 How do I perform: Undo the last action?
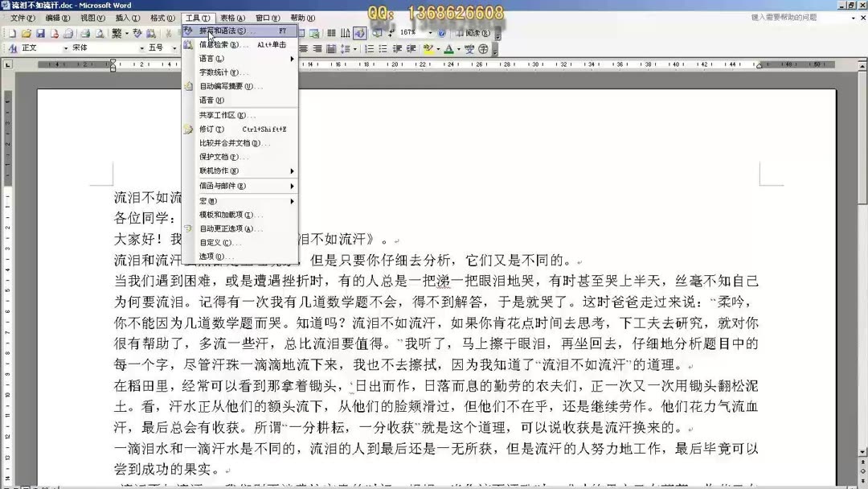click(x=229, y=34)
